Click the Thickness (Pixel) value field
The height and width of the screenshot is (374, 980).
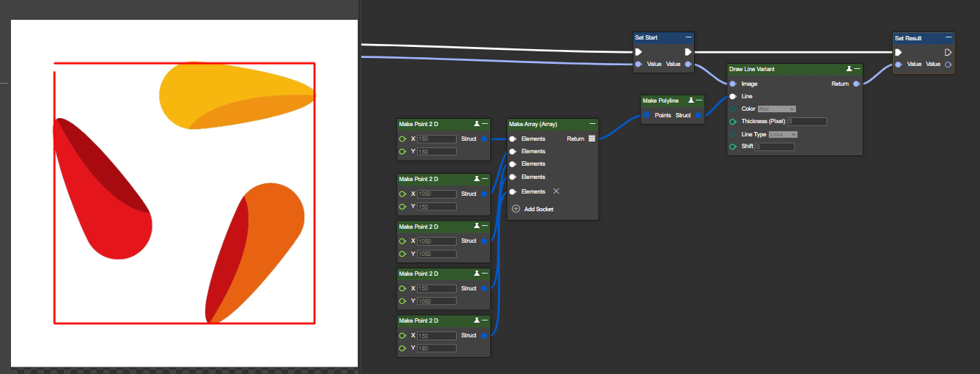[806, 122]
